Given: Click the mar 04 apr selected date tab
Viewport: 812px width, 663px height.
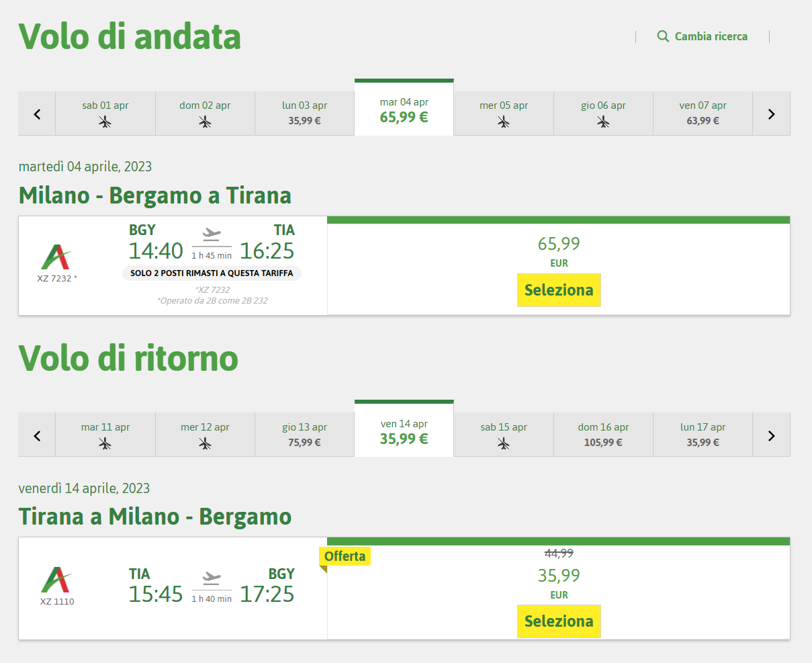Looking at the screenshot, I should point(404,107).
